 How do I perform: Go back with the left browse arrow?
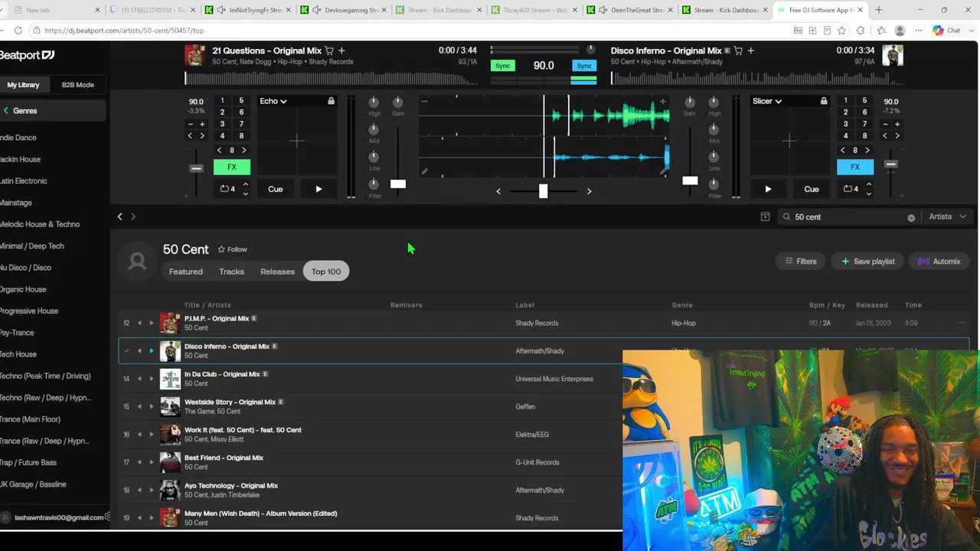[x=119, y=217]
